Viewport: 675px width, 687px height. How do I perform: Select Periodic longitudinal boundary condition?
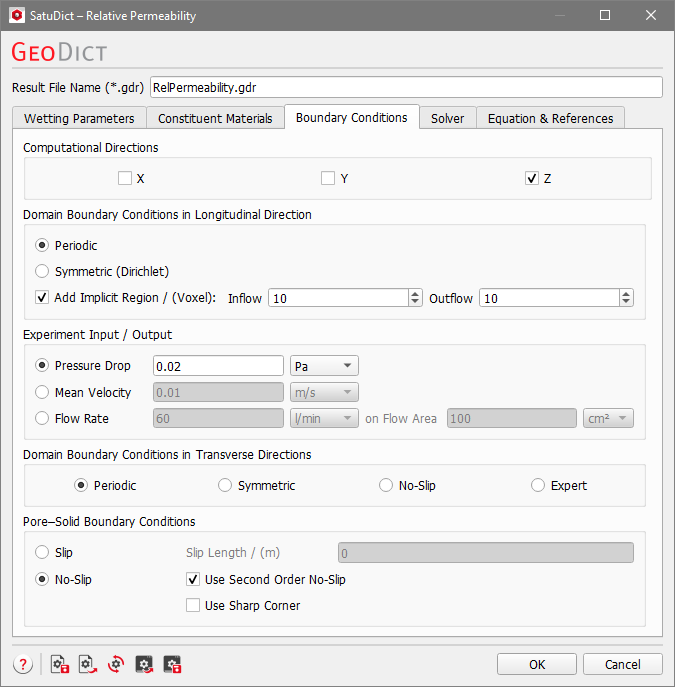coord(42,245)
